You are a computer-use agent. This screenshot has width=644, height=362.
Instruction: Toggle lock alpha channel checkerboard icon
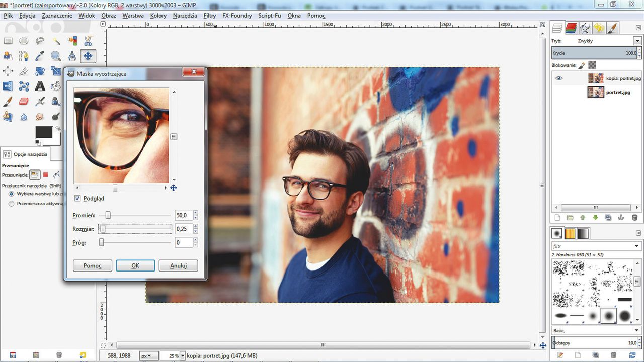coord(592,65)
